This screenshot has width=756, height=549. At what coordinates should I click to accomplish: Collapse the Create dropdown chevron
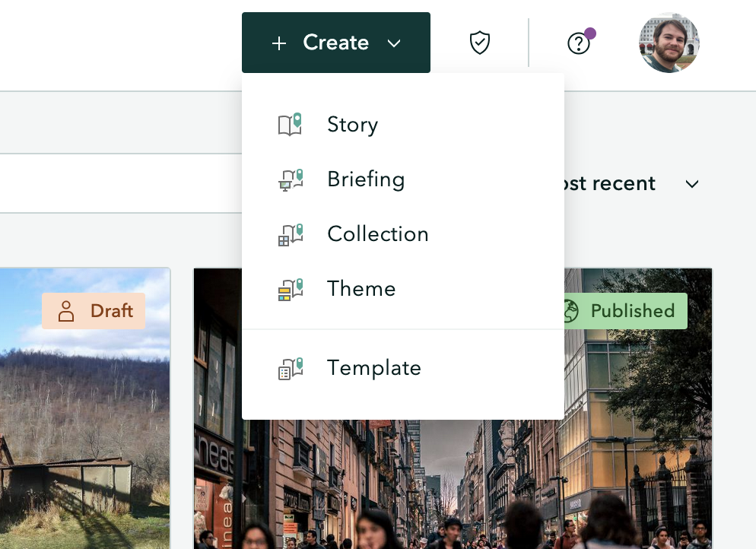tap(394, 43)
